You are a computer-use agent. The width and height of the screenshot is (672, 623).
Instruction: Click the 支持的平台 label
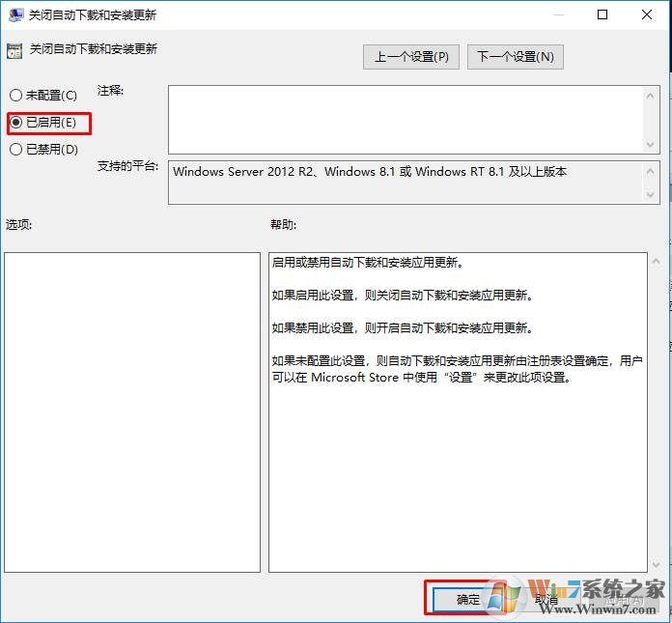(127, 166)
